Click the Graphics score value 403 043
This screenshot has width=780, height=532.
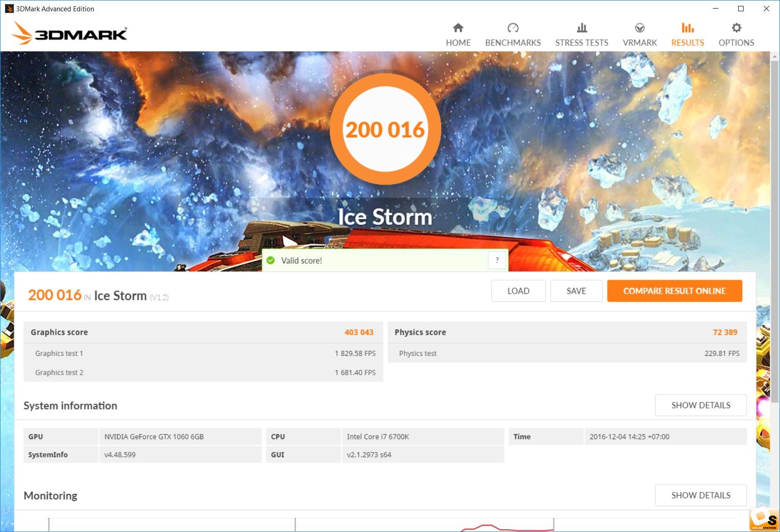[359, 332]
